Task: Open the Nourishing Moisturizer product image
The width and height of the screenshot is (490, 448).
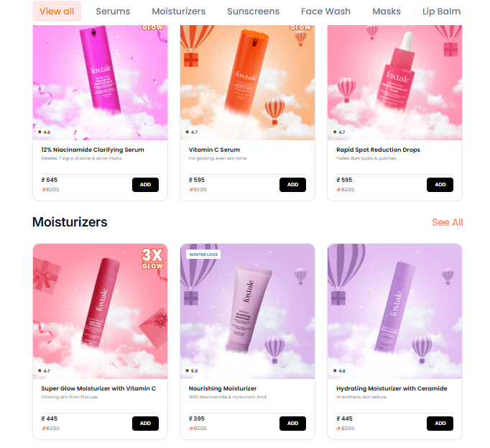Action: pos(247,311)
